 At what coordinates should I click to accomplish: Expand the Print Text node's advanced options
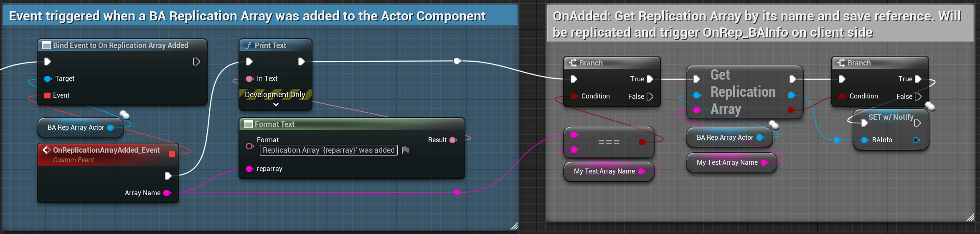(x=276, y=105)
